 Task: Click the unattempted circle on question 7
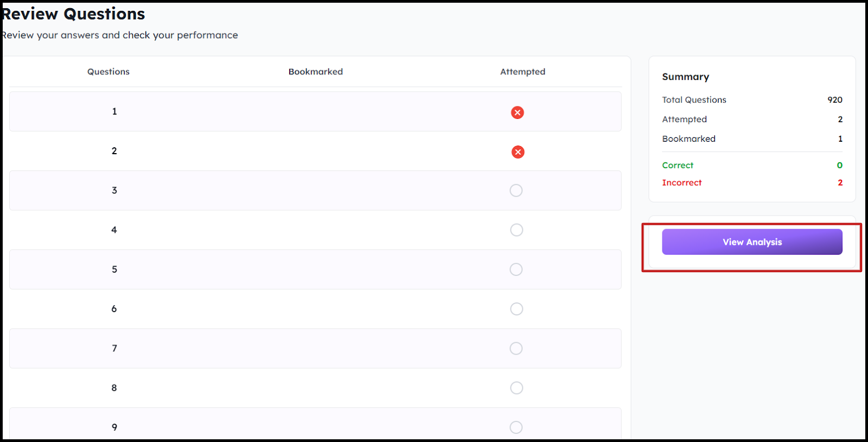(x=516, y=349)
